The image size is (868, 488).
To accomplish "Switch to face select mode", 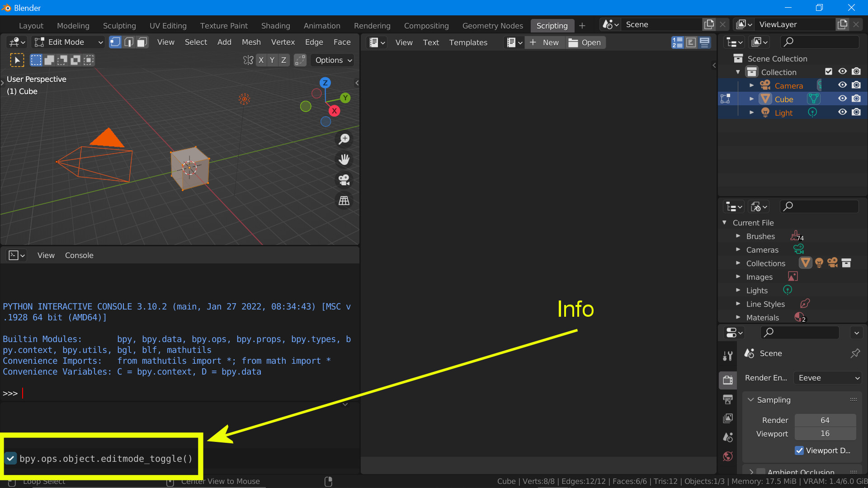I will (x=142, y=42).
